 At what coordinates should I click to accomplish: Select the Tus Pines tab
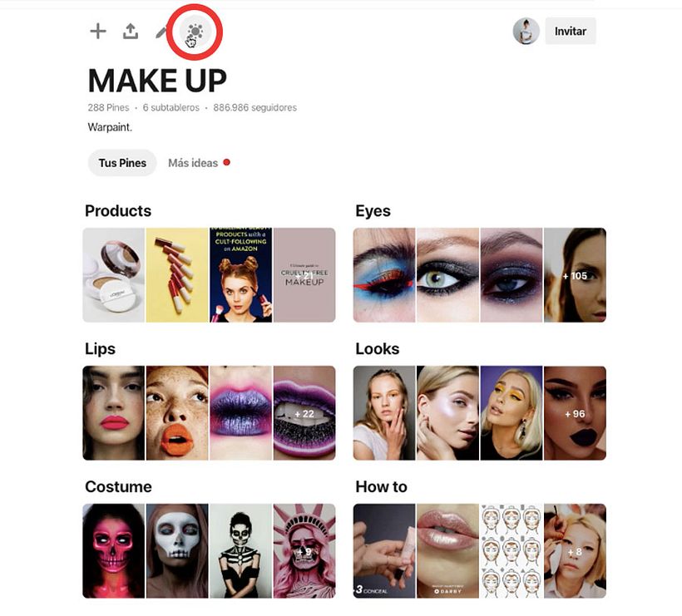pos(122,163)
